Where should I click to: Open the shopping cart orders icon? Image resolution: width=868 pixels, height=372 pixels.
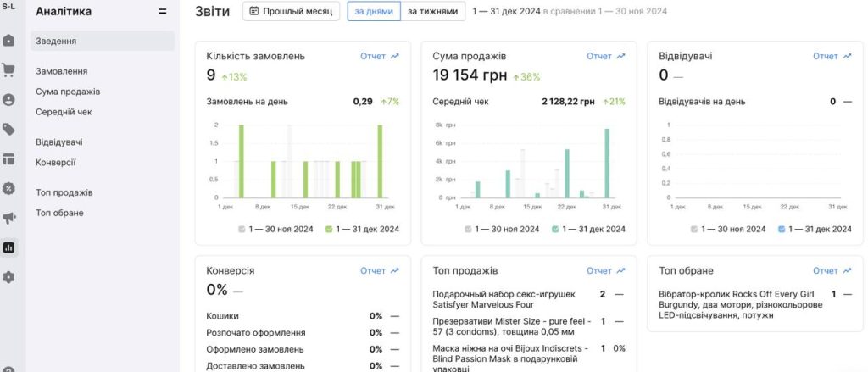point(8,69)
